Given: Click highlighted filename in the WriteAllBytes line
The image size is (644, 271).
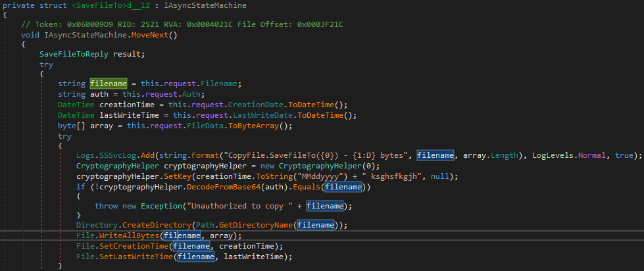Looking at the screenshot, I should coord(182,235).
